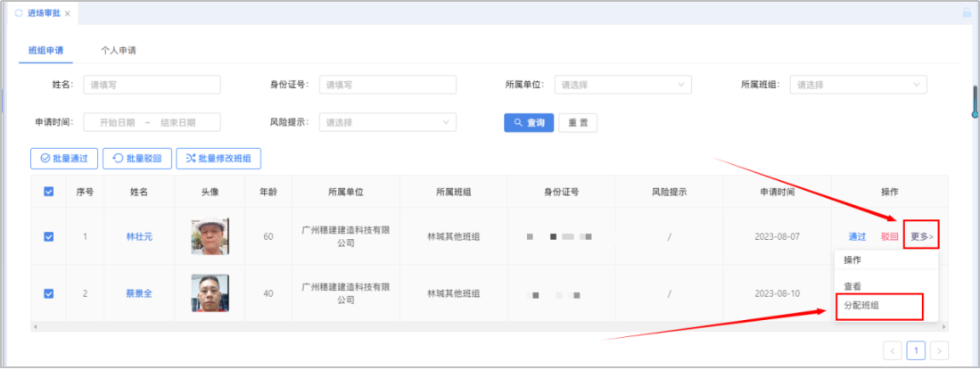The height and width of the screenshot is (370, 980).
Task: Select the 班组申请 tab
Action: click(46, 50)
